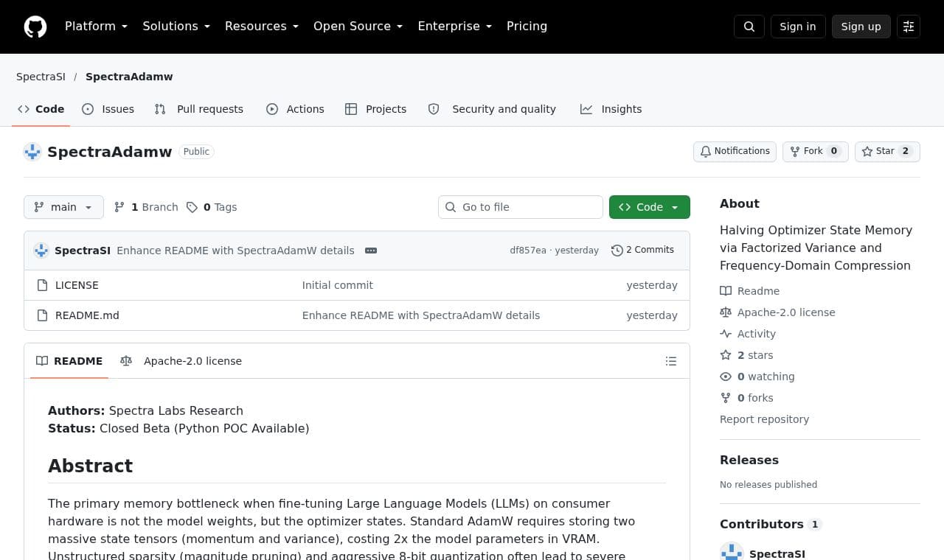The image size is (944, 560).
Task: Open the Releases heading link
Action: [749, 460]
